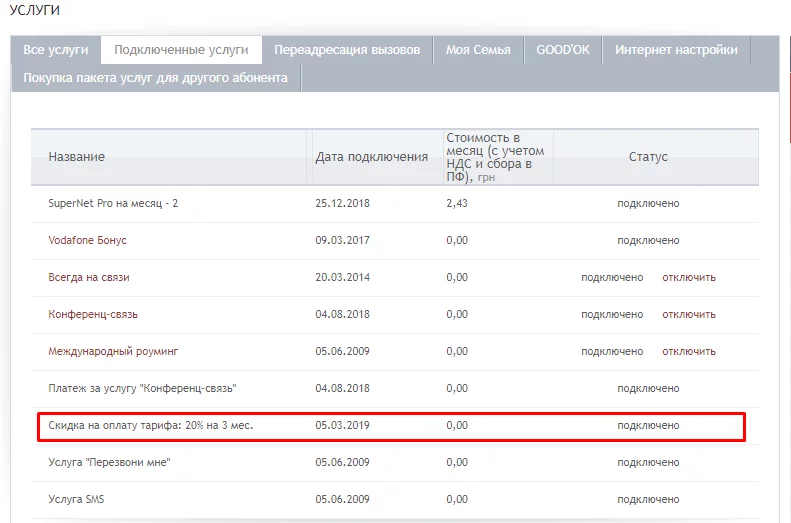The image size is (791, 523).
Task: Open the 'Всегда на связи' service link
Action: [x=89, y=278]
